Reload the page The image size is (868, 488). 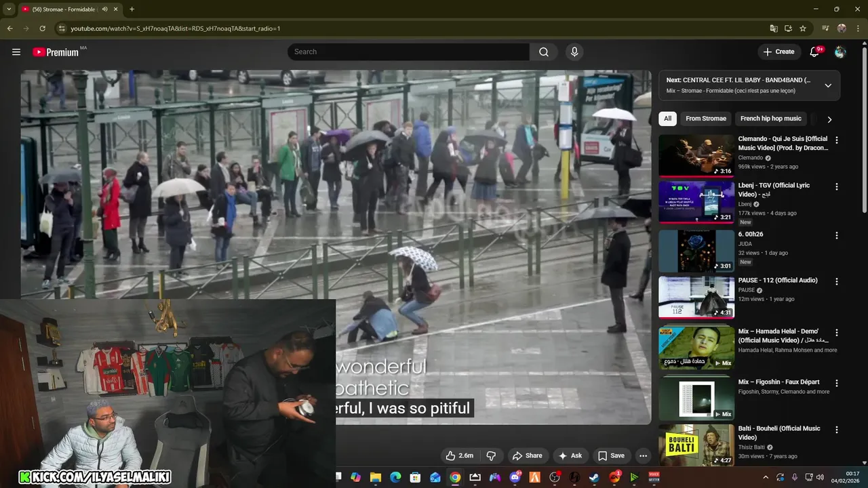pyautogui.click(x=42, y=28)
